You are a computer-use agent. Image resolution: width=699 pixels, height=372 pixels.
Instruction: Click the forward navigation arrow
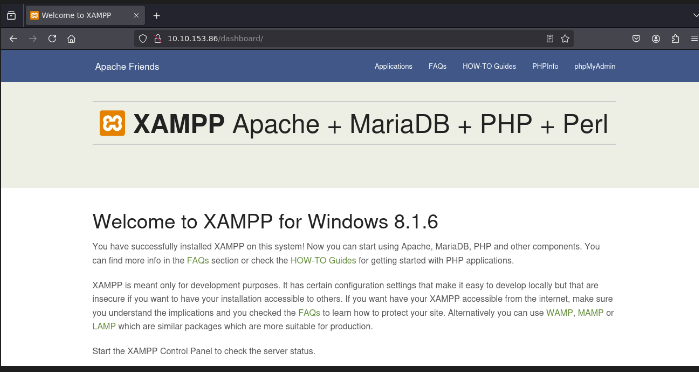pyautogui.click(x=33, y=39)
